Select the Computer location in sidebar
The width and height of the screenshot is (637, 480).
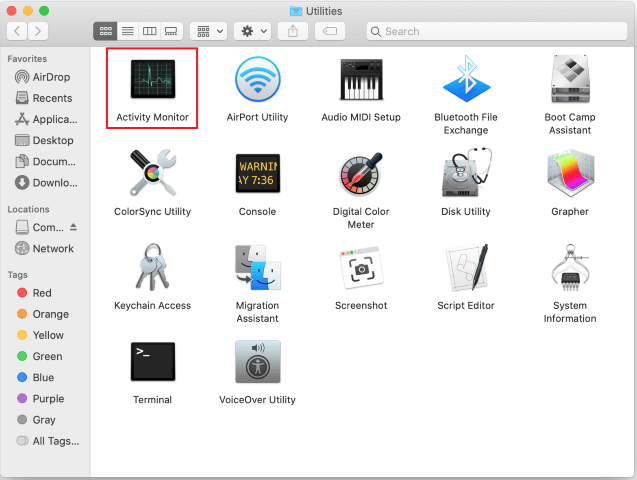[39, 227]
